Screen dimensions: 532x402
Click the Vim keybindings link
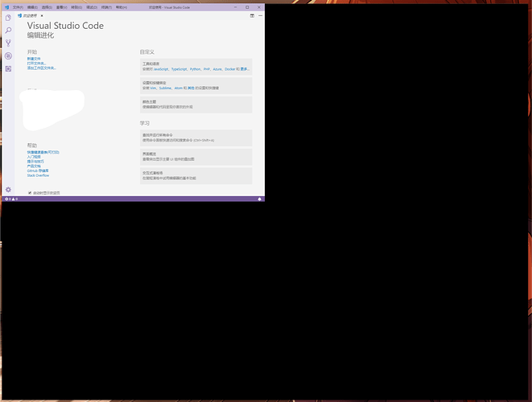tap(153, 88)
